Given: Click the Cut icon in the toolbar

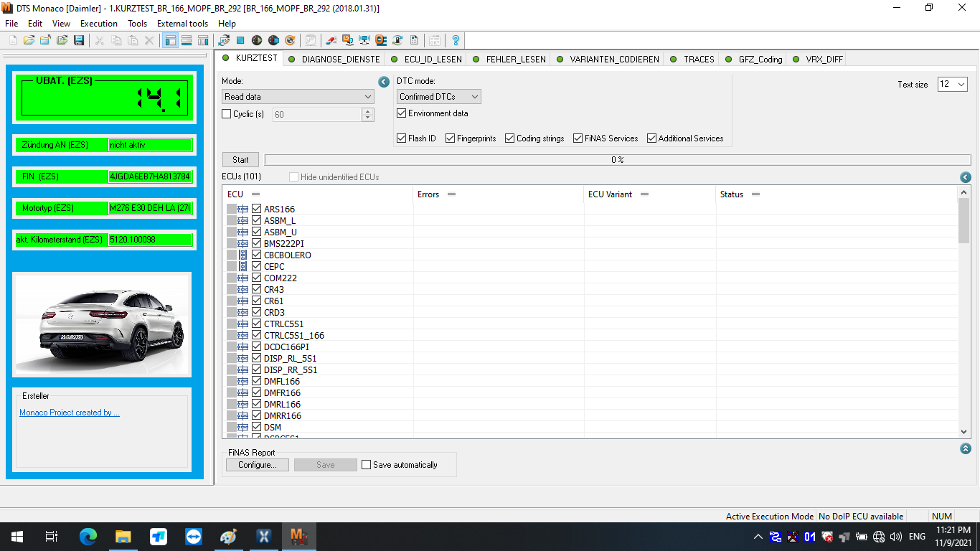Looking at the screenshot, I should tap(99, 40).
